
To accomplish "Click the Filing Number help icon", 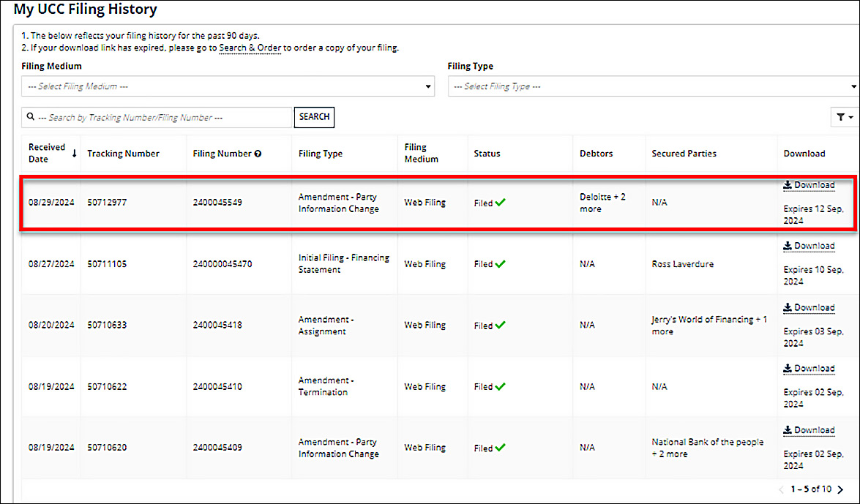I will click(258, 154).
